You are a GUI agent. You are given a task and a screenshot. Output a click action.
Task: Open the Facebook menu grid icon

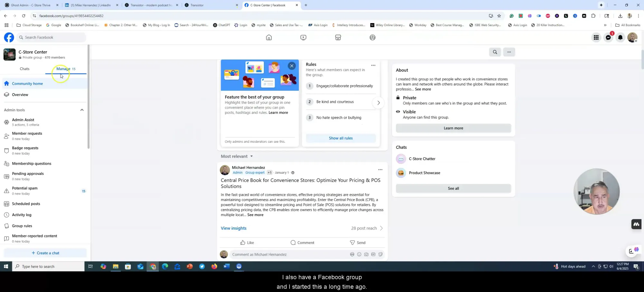[596, 38]
